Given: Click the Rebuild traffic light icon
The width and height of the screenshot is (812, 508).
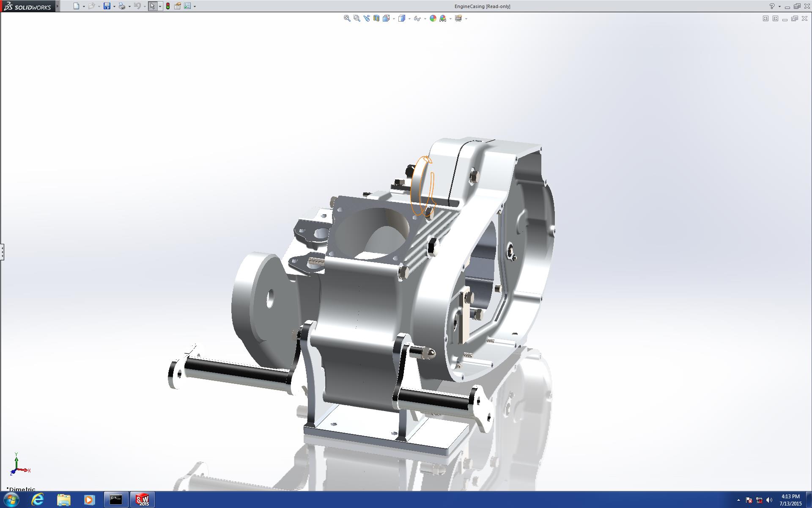Looking at the screenshot, I should pos(168,6).
